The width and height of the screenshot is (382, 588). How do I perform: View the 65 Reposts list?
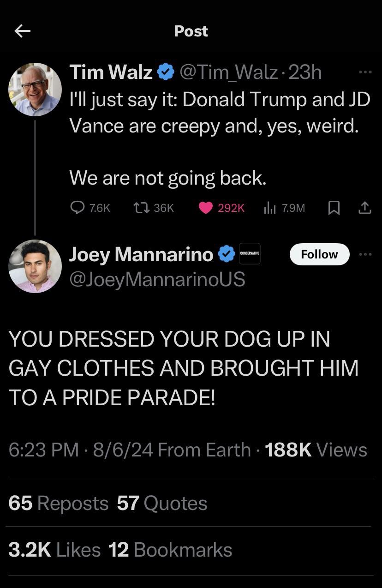59,503
